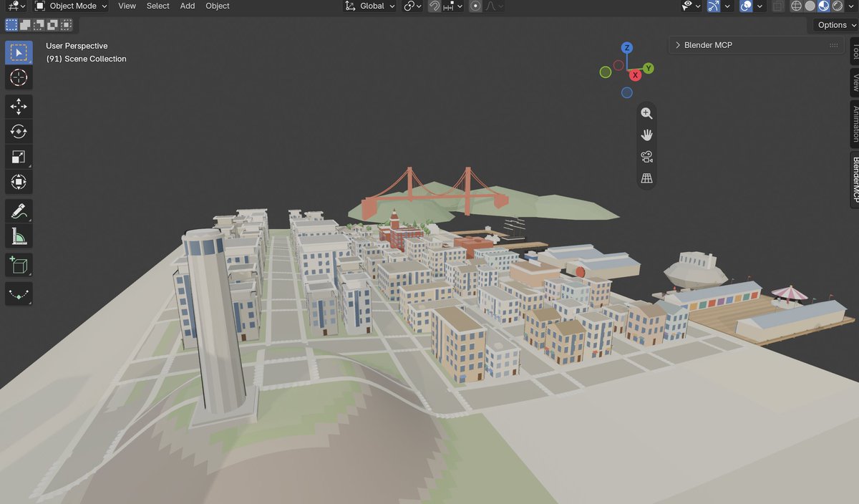This screenshot has height=504, width=859.
Task: Activate the Transform tool
Action: (19, 182)
